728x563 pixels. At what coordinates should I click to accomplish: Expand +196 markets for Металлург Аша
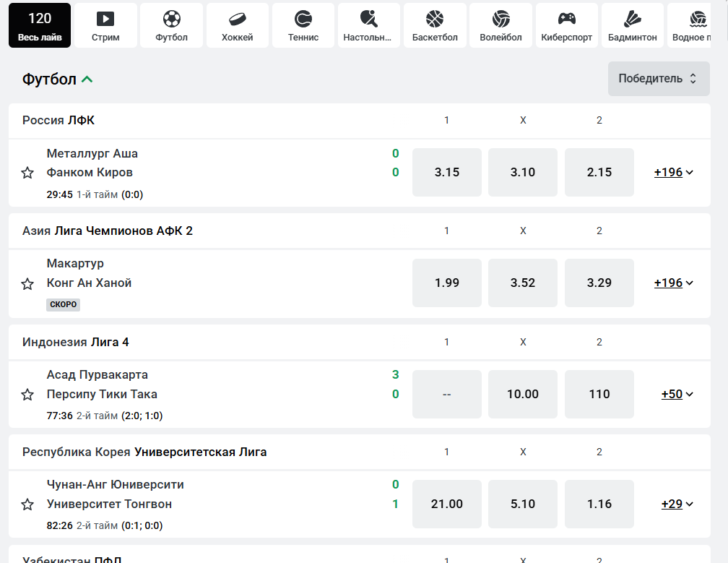(673, 173)
